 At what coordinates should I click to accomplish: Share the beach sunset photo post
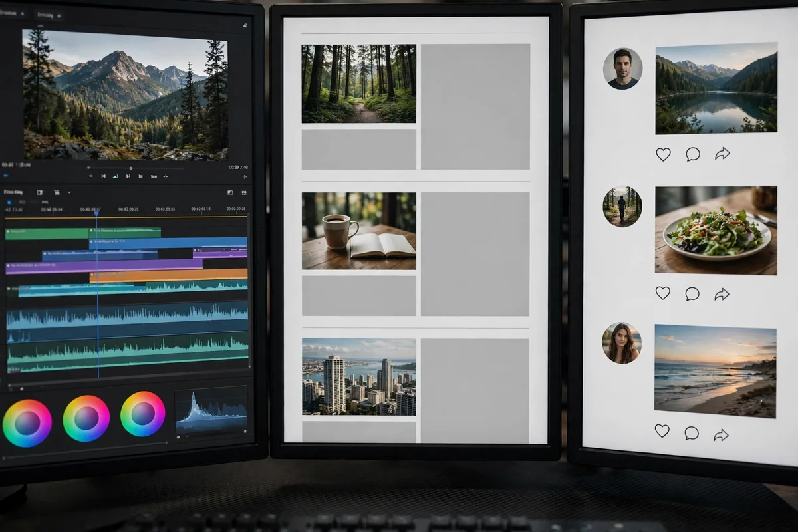(x=721, y=435)
